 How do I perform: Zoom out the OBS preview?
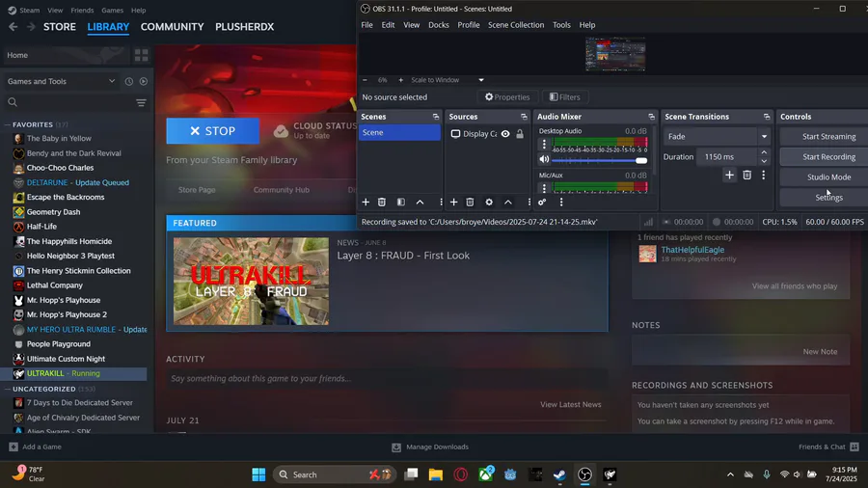click(x=365, y=80)
